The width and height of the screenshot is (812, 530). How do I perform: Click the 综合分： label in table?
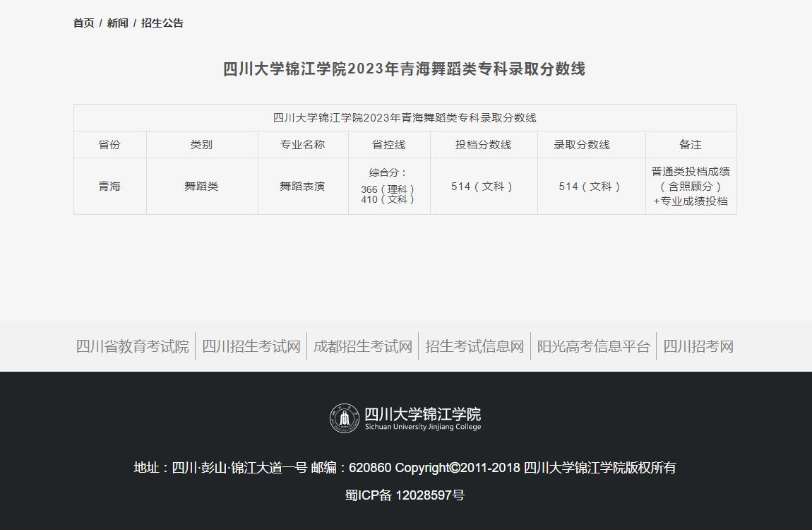tap(388, 172)
